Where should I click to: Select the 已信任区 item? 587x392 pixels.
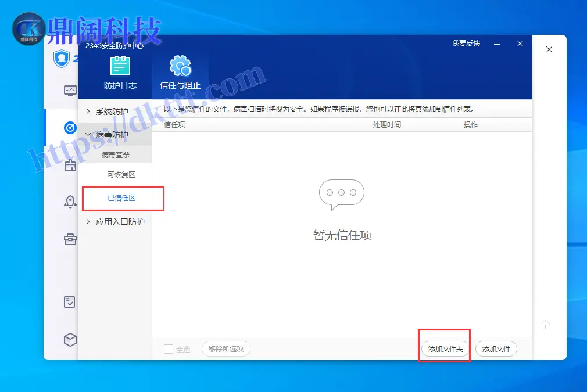[x=121, y=198]
